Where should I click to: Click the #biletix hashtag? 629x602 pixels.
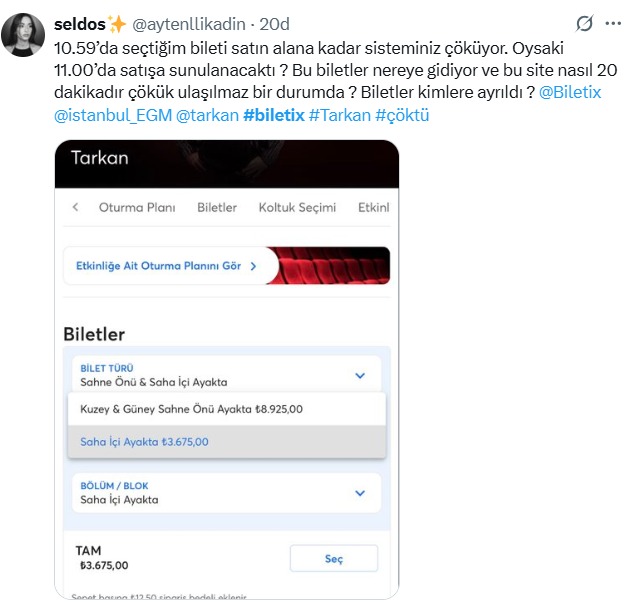tap(273, 116)
